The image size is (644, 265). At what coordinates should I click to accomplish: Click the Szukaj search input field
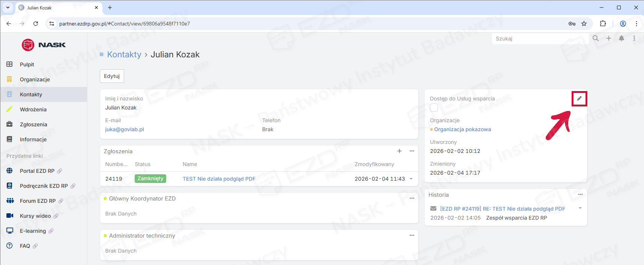pyautogui.click(x=539, y=39)
